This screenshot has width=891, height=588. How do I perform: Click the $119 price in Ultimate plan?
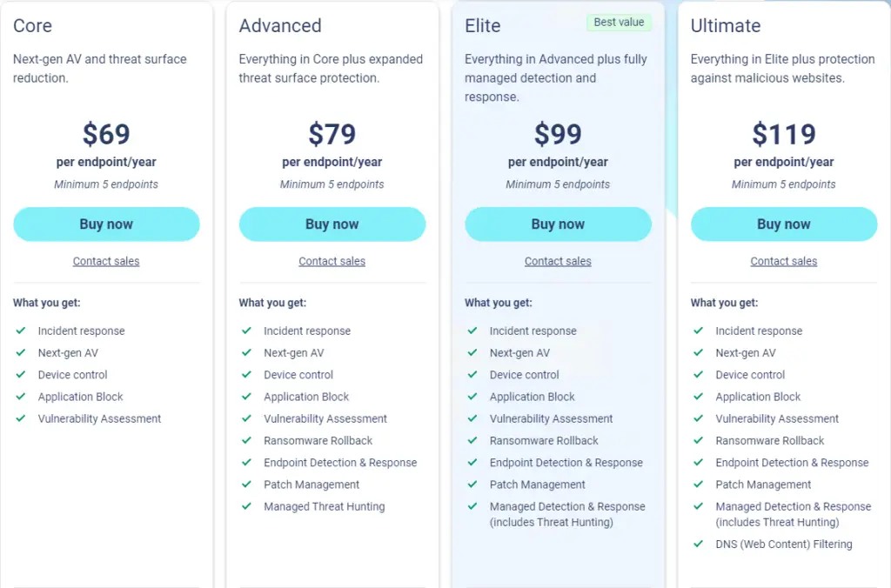point(783,134)
